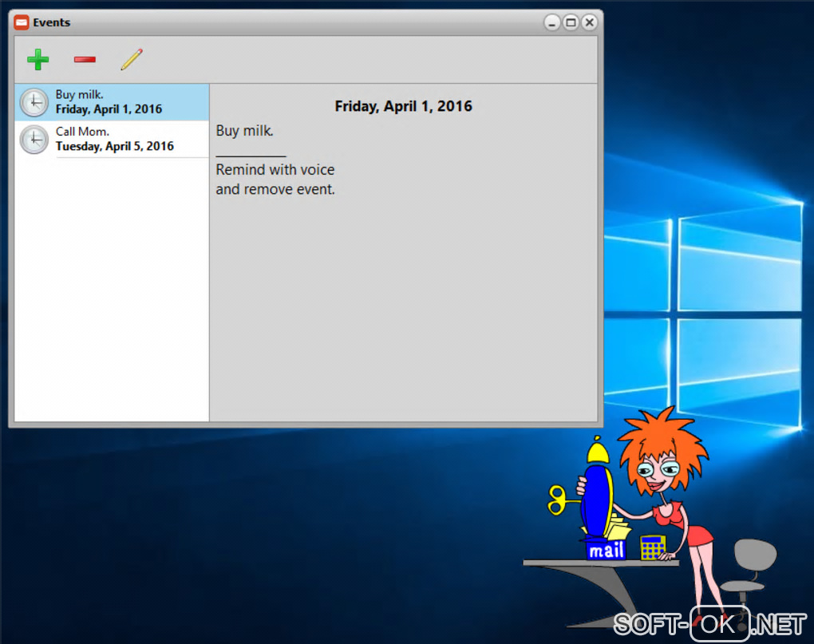Viewport: 814px width, 644px height.
Task: Click the clock icon beside Call Mom
Action: [34, 139]
